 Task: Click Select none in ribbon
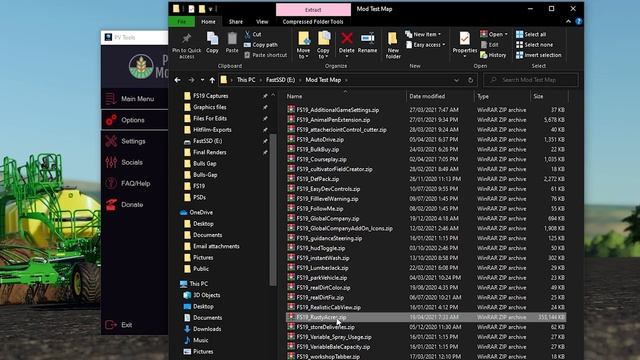[x=534, y=45]
